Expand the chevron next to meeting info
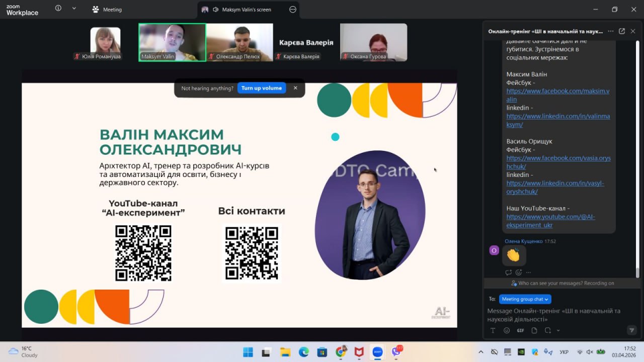 point(74,9)
